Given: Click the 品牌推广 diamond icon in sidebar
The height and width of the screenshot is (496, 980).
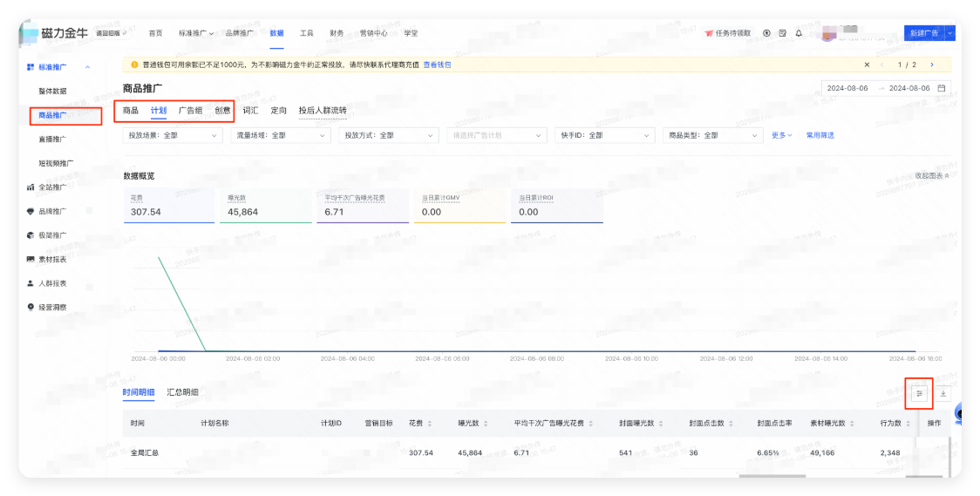Looking at the screenshot, I should tap(30, 211).
